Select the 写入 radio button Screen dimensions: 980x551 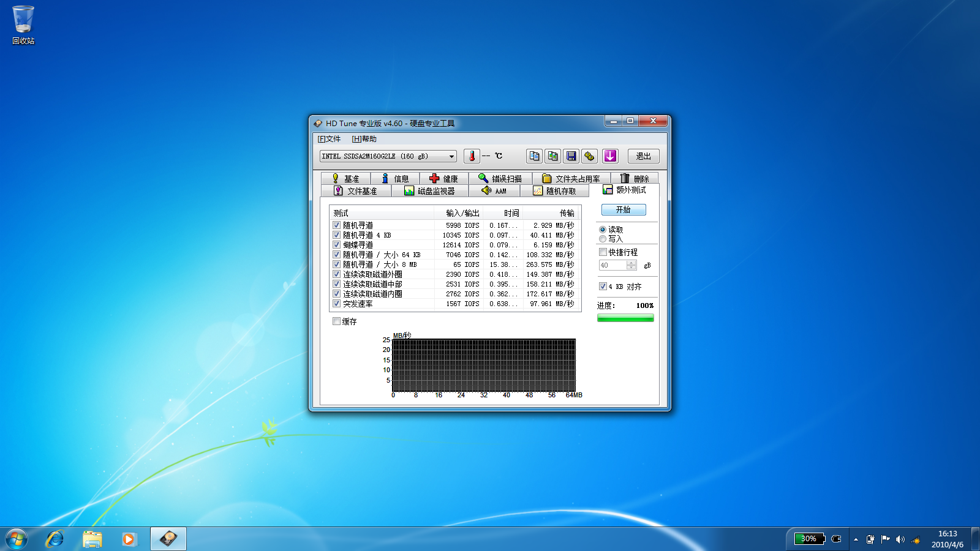[x=603, y=239]
